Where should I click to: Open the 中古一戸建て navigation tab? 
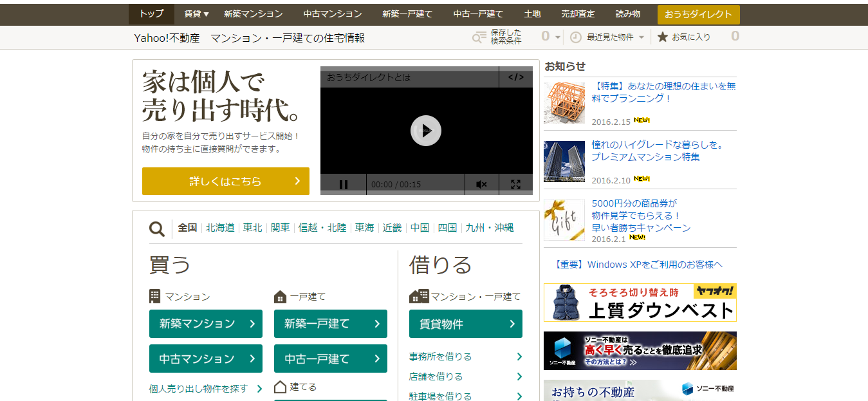(x=478, y=14)
